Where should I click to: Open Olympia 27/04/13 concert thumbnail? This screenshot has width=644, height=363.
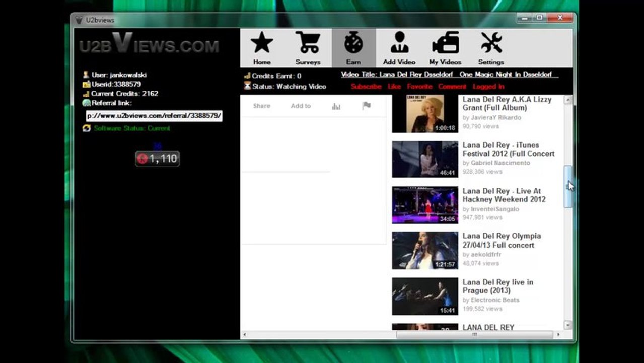click(425, 251)
